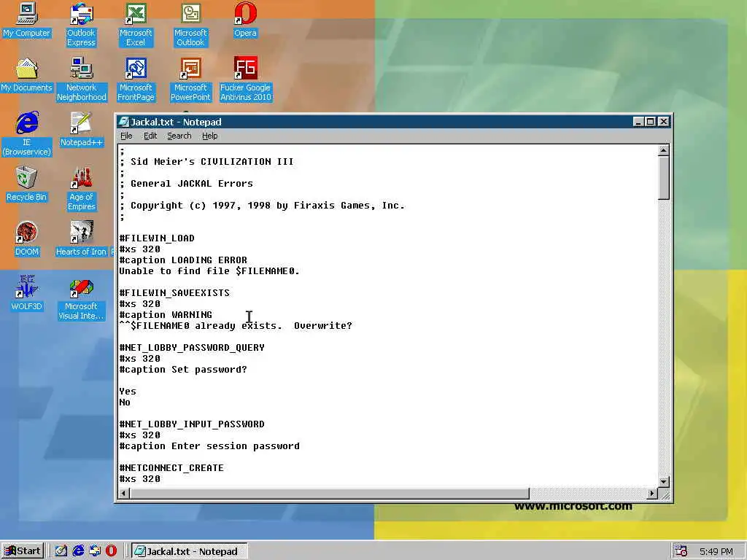
Task: Open the Edit menu in Notepad
Action: click(150, 136)
